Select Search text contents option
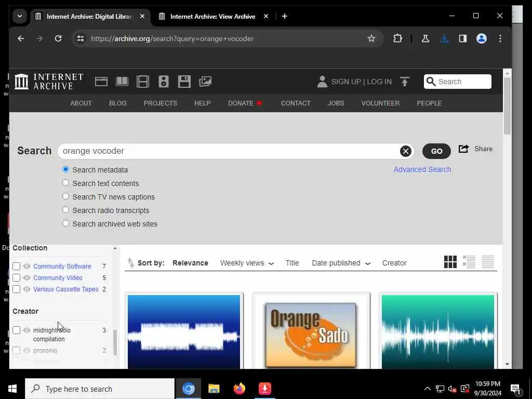Screen dimensions: 532x399 65,183
